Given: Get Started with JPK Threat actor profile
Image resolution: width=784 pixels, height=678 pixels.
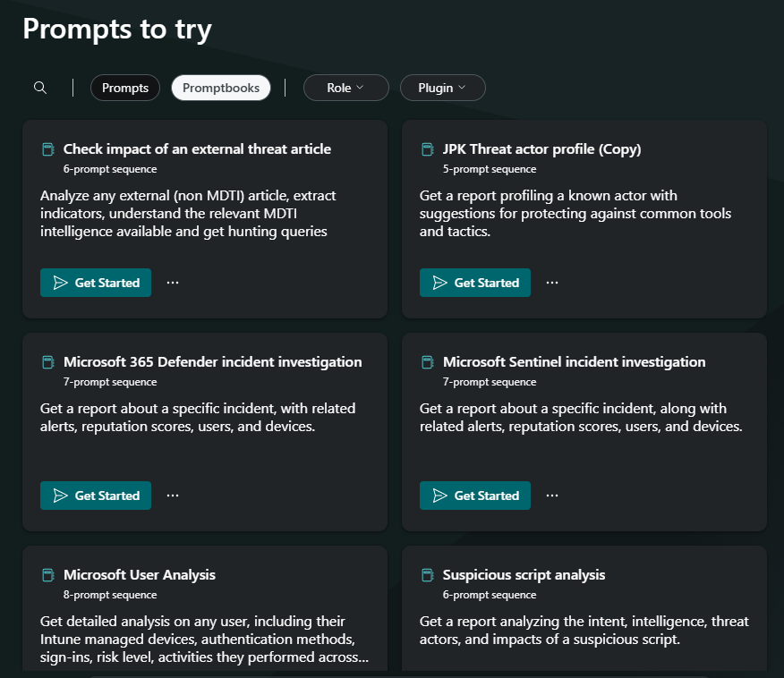Looking at the screenshot, I should 475,283.
